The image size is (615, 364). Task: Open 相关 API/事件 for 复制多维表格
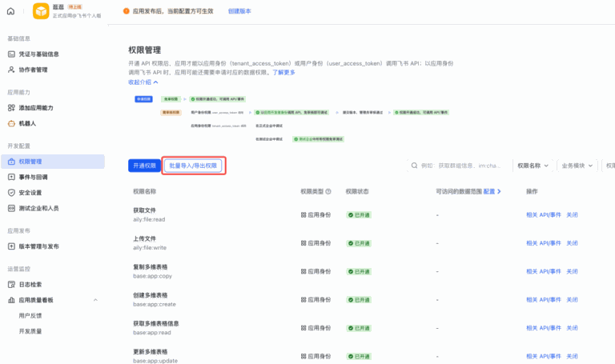544,271
